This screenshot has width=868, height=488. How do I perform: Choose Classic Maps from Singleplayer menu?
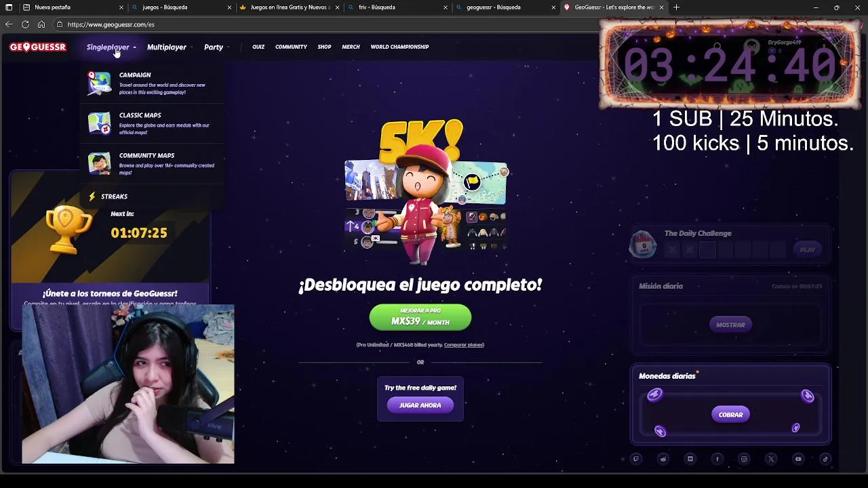(152, 123)
